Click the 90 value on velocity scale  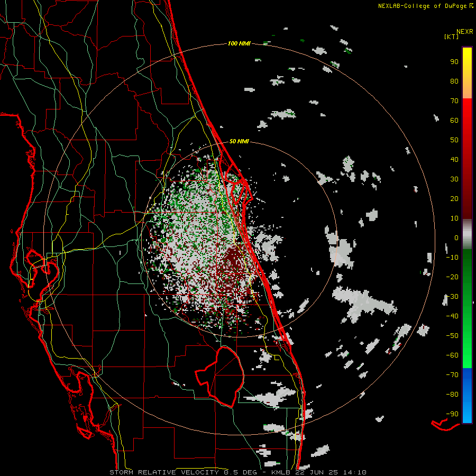click(454, 62)
